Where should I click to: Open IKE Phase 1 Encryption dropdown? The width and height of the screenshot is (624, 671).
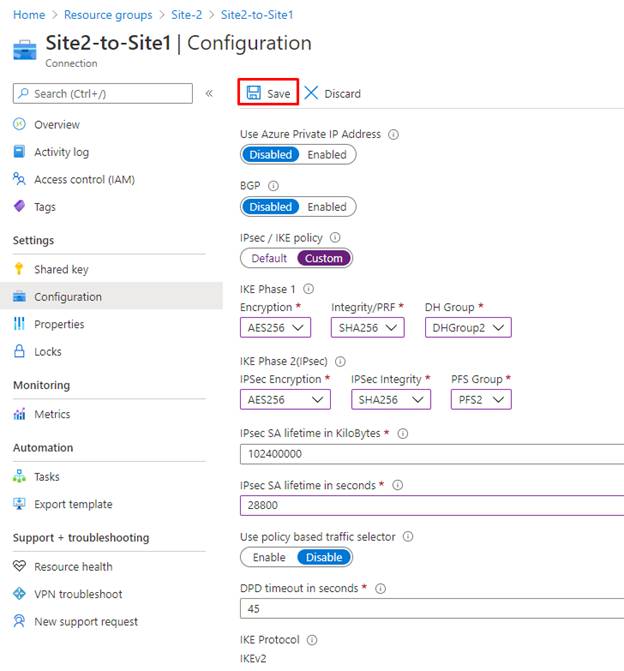click(x=275, y=327)
